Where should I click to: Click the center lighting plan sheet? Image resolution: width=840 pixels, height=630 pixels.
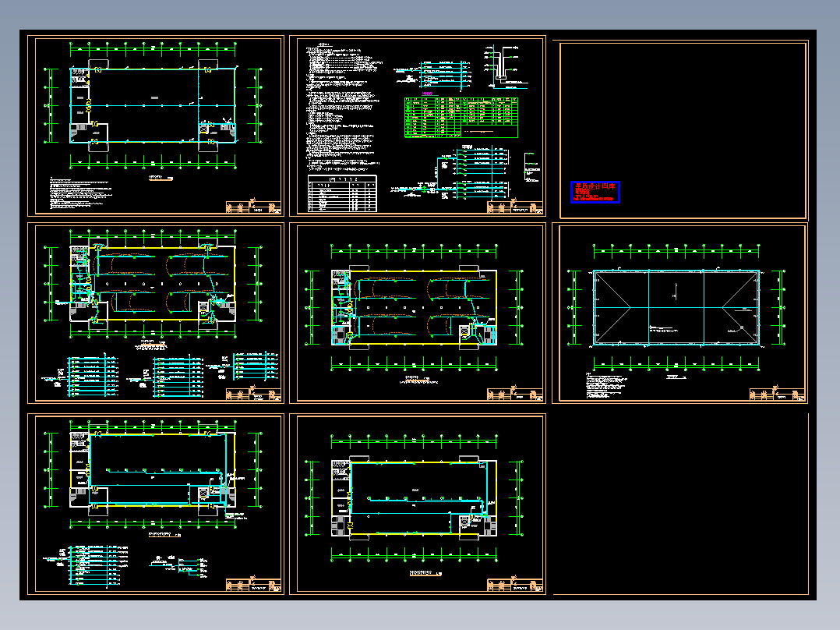pyautogui.click(x=418, y=313)
